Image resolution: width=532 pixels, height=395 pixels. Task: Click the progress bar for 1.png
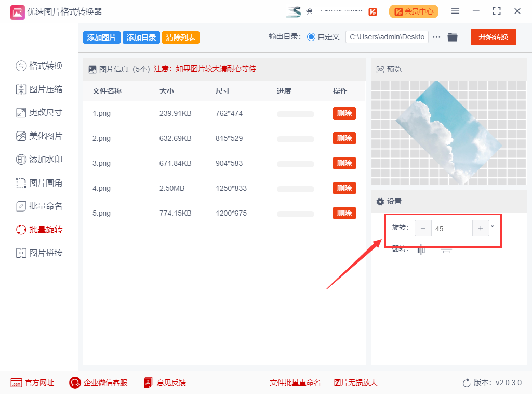click(295, 114)
